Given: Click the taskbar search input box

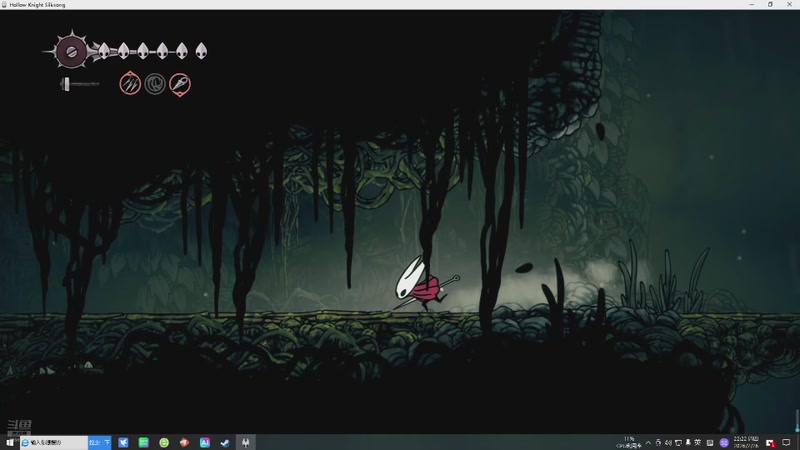Looking at the screenshot, I should 54,442.
